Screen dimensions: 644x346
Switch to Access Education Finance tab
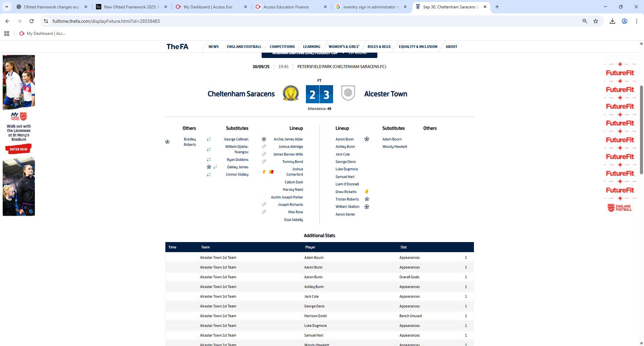286,7
